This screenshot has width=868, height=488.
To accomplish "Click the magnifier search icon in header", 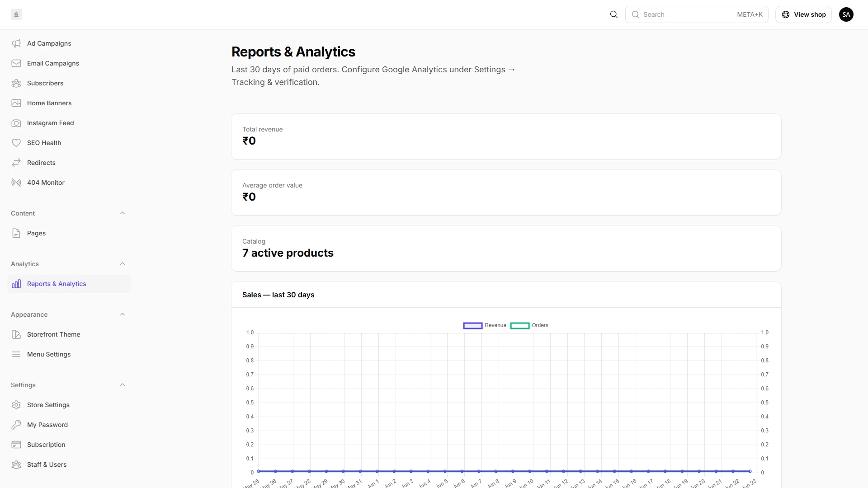I will point(614,14).
